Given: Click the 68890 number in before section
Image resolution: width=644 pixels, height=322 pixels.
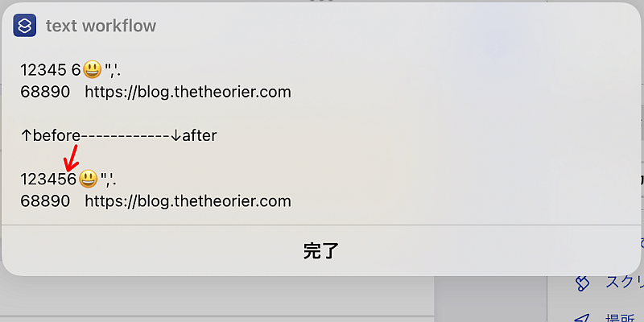Looking at the screenshot, I should [x=45, y=92].
